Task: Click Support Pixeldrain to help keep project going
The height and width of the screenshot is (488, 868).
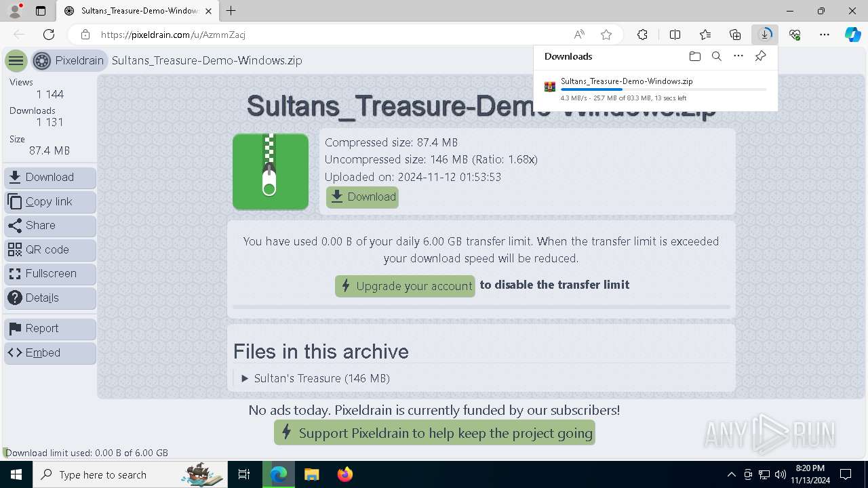Action: tap(435, 433)
